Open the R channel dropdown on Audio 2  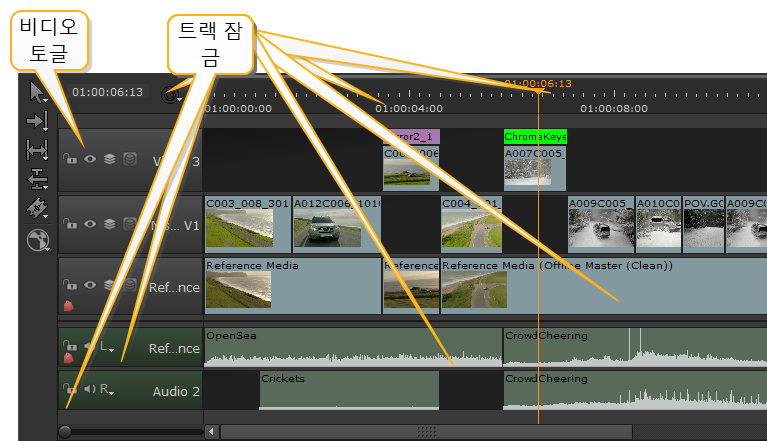[x=106, y=390]
